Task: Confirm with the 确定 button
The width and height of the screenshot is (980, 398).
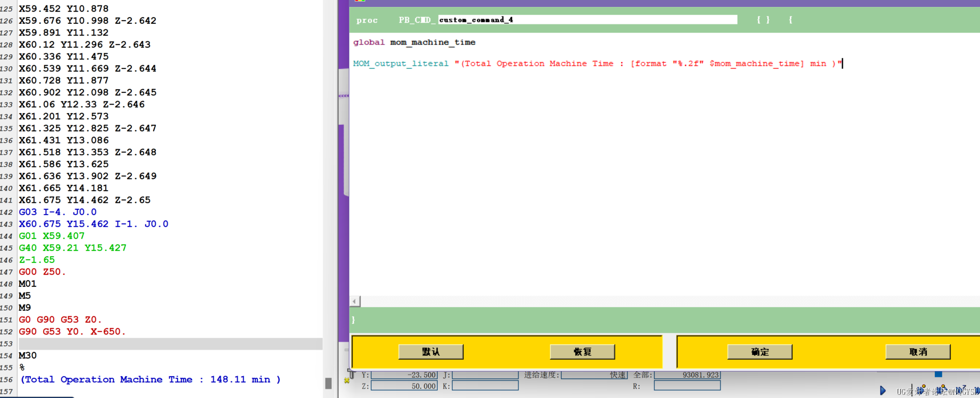Action: (760, 352)
